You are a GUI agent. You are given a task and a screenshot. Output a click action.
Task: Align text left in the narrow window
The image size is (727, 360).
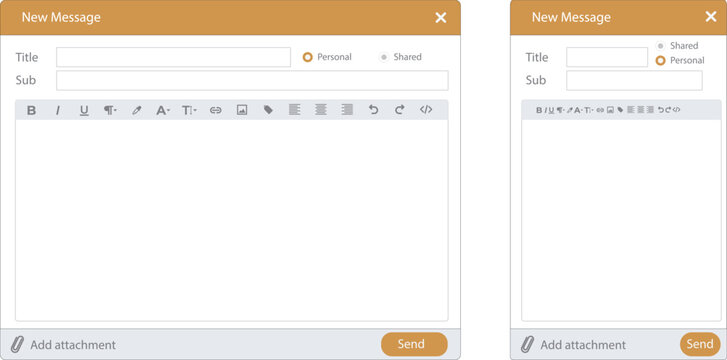tap(631, 110)
